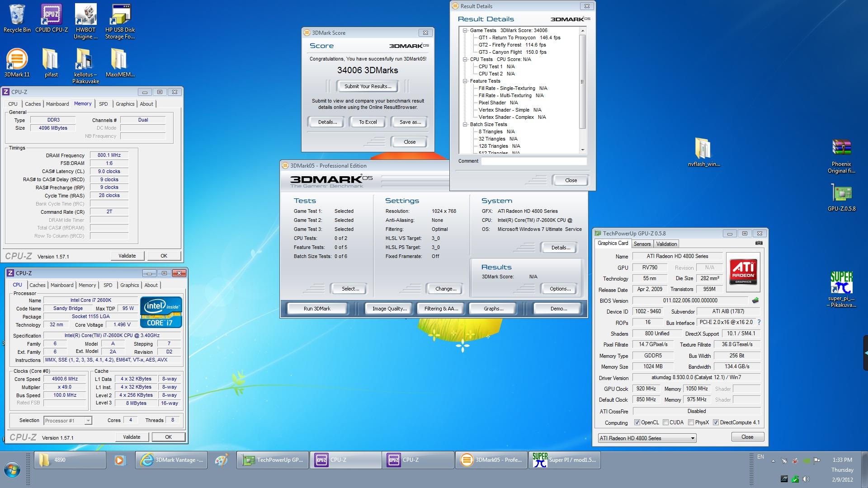Collapse the Game Tests tree node
This screenshot has height=488, width=868.
[x=465, y=30]
